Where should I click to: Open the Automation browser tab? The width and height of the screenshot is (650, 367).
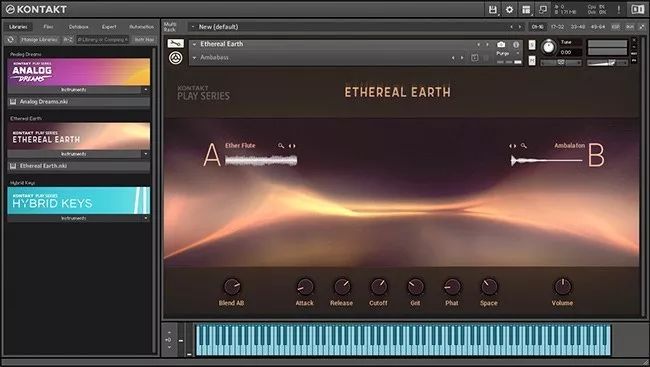pos(141,27)
